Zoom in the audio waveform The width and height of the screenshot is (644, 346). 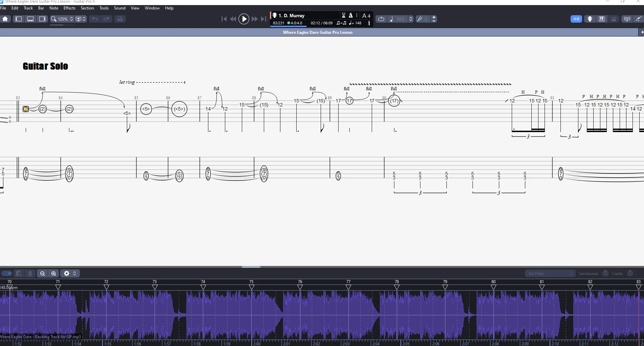tap(54, 273)
